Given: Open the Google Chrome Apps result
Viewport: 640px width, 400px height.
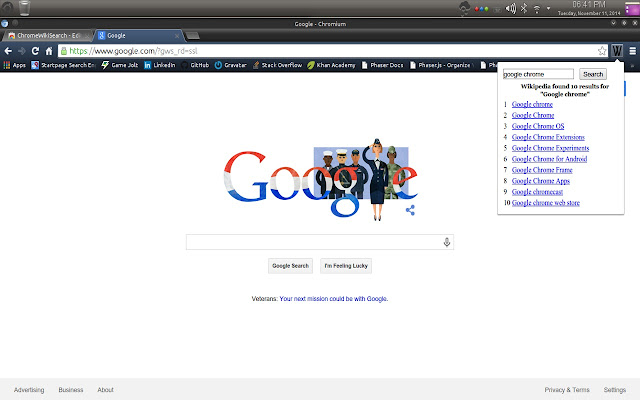Looking at the screenshot, I should [x=541, y=181].
